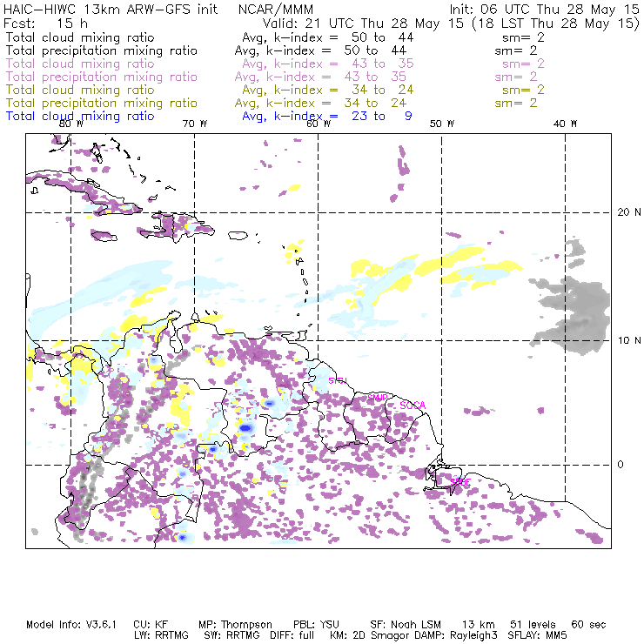The width and height of the screenshot is (644, 644).
Task: Click the "50 W" longitude label
Action: coord(442,124)
